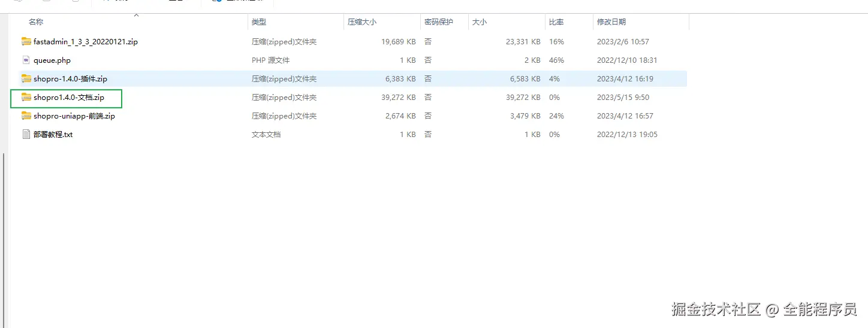868x328 pixels.
Task: Sort by the 大小 column header
Action: pyautogui.click(x=480, y=22)
